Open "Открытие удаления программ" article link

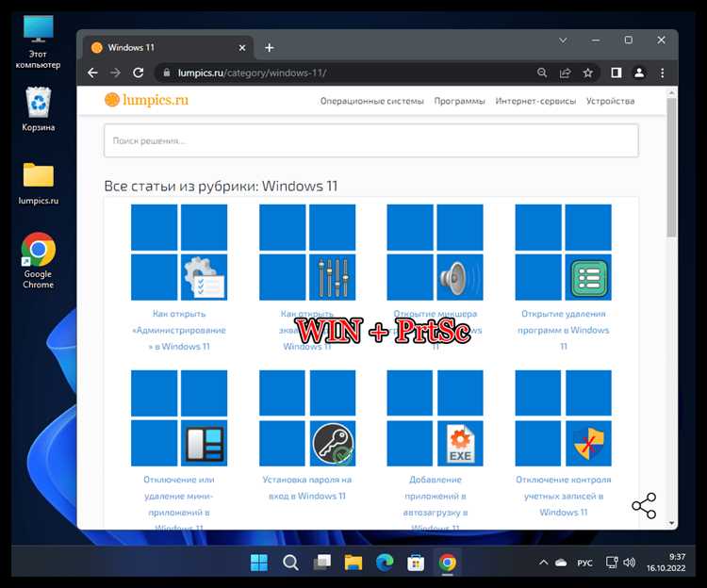[x=563, y=330]
